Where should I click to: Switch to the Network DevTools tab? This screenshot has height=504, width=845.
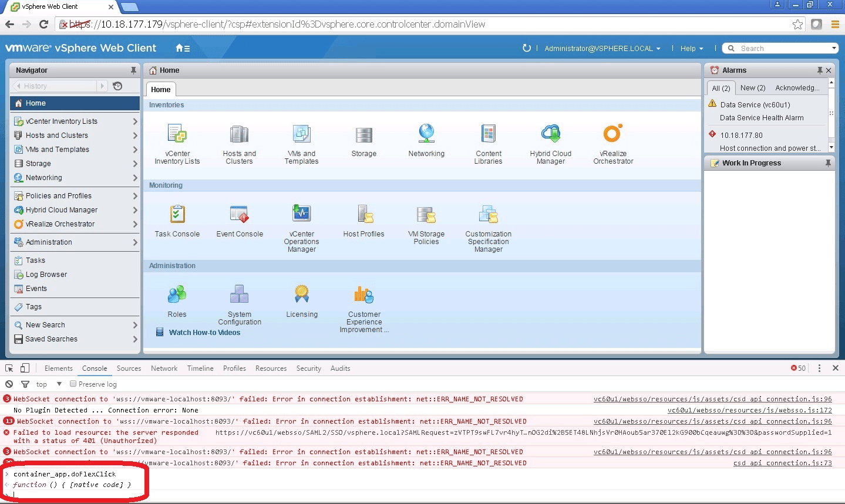[164, 368]
